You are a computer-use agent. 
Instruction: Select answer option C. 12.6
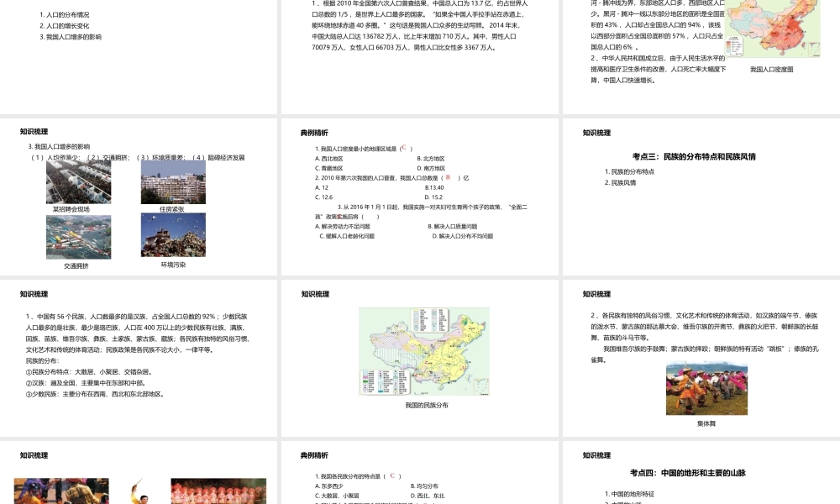click(323, 197)
